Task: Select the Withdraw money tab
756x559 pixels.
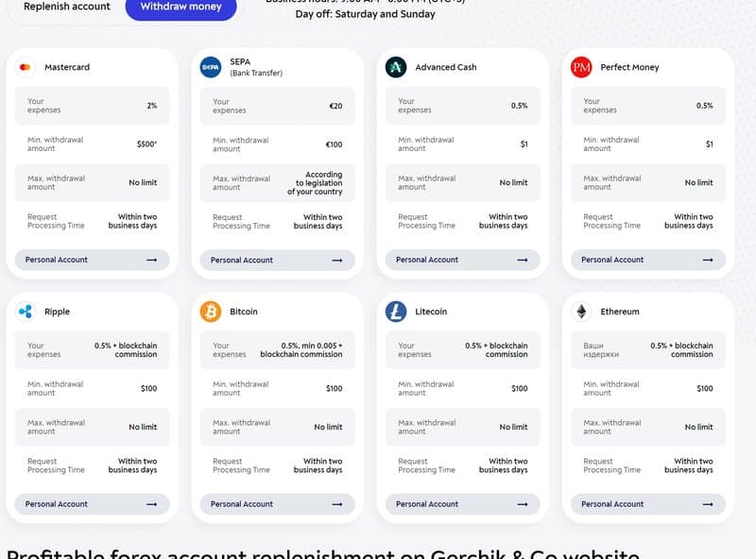Action: point(180,7)
